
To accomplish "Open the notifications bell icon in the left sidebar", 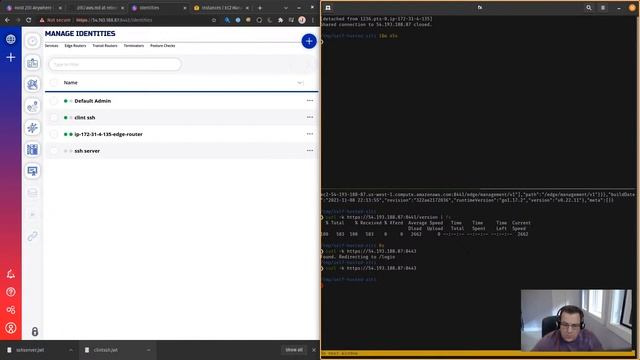I will click(11, 274).
